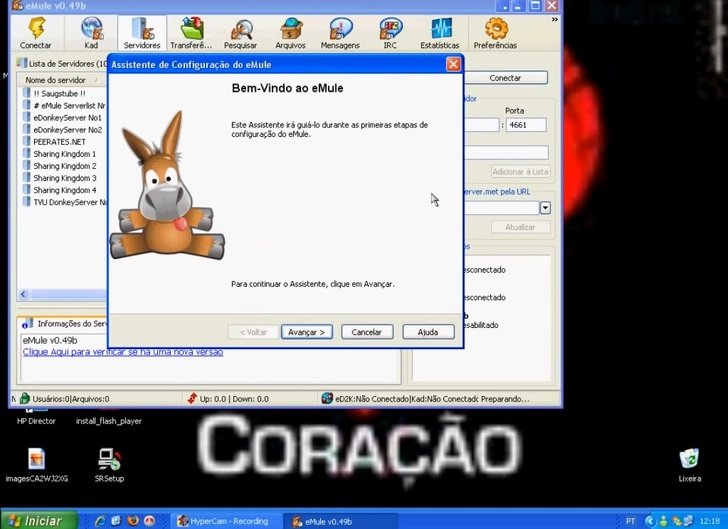Click the Ajuda button in wizard
Image resolution: width=728 pixels, height=529 pixels.
[428, 332]
